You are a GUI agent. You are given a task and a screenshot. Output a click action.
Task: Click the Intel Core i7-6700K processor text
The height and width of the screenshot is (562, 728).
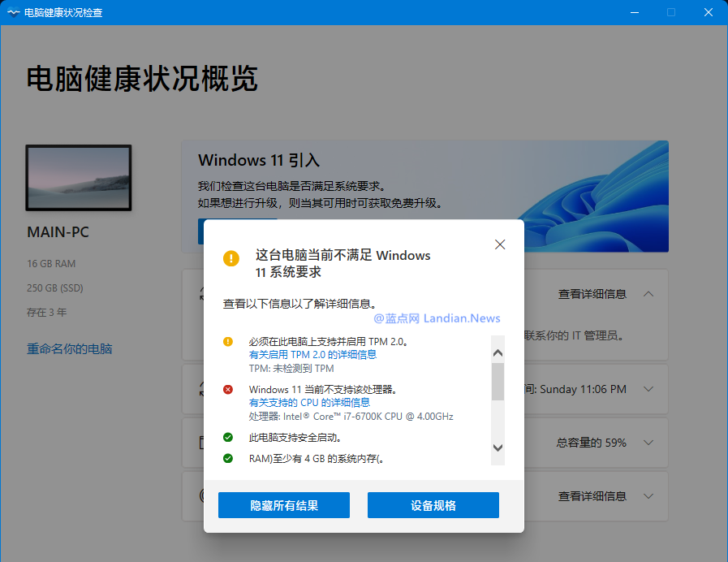(x=351, y=417)
